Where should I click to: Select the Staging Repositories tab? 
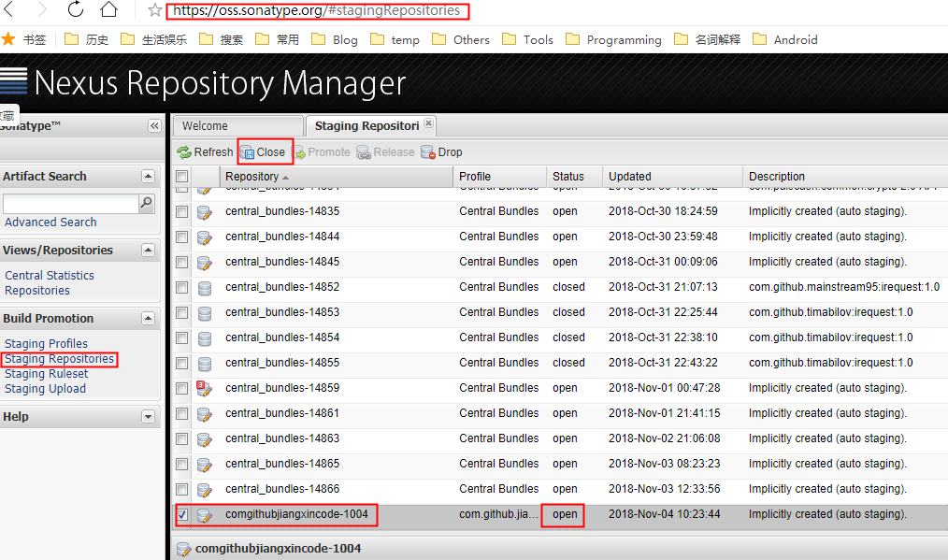[x=366, y=126]
